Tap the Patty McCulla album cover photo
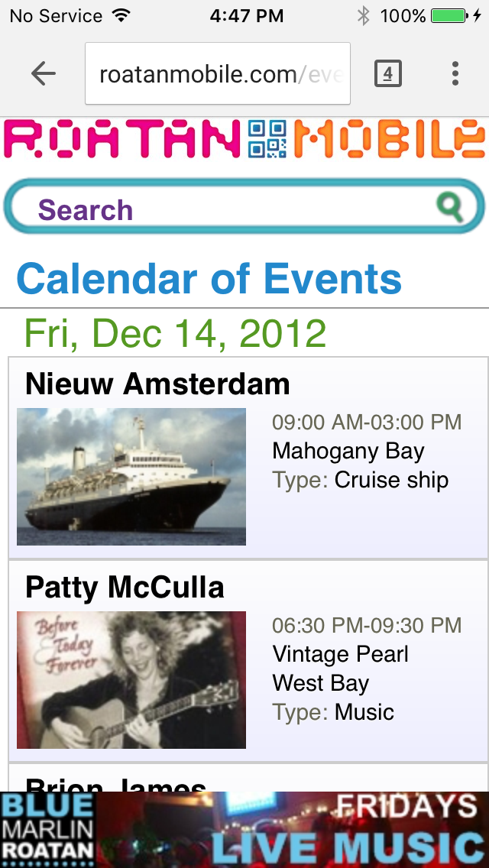 [x=131, y=680]
